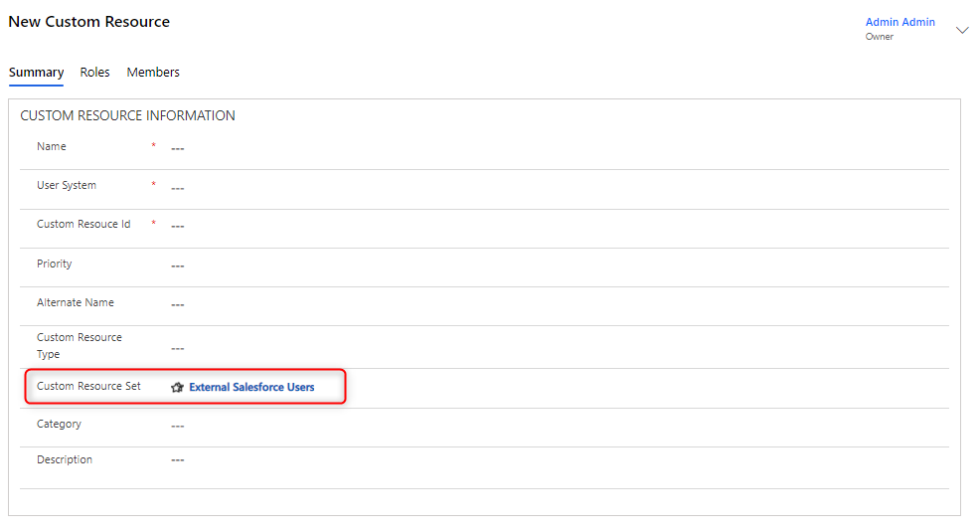
Task: Click the empty Name field value
Action: coord(178,149)
